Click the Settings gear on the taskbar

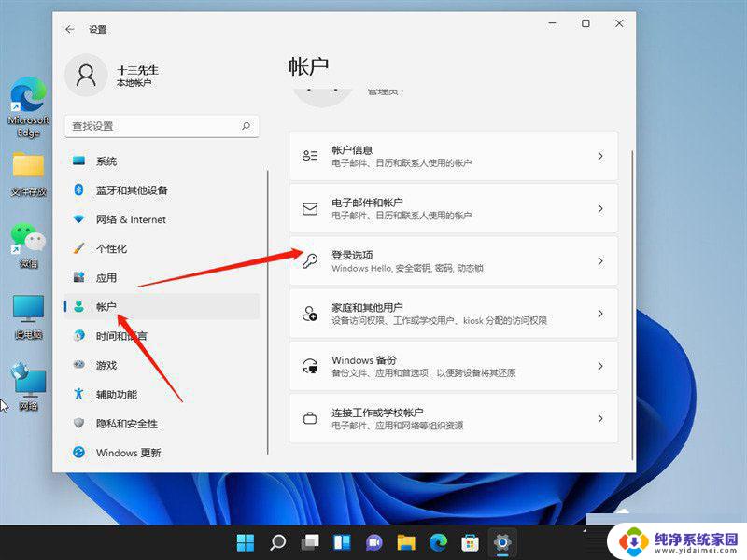click(501, 542)
